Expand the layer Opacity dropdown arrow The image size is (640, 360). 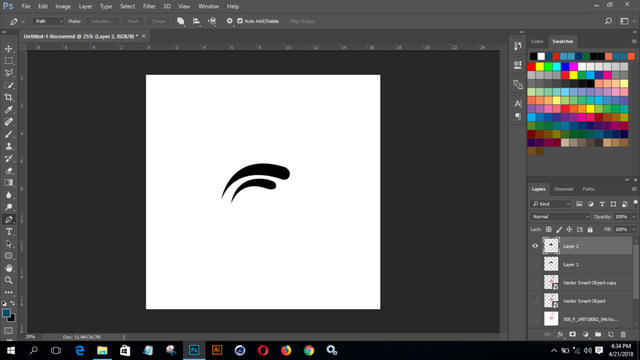click(x=633, y=217)
